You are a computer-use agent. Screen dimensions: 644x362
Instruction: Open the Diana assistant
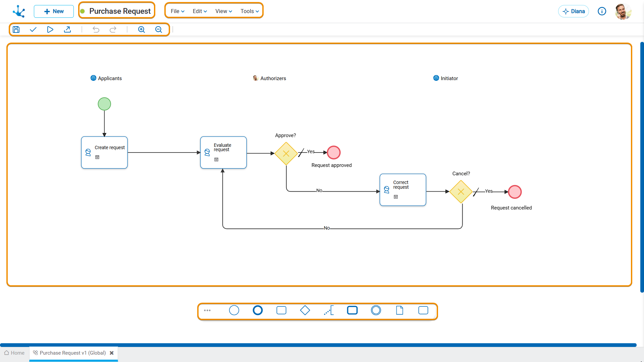[574, 11]
